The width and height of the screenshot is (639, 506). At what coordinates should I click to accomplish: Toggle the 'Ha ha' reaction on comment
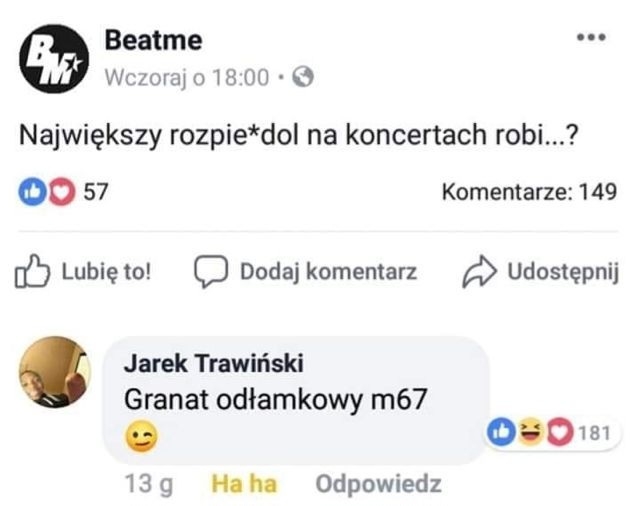point(244,485)
